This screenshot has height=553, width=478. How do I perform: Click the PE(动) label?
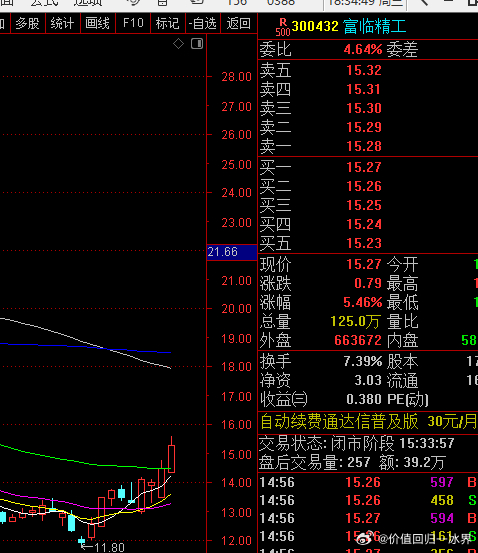pyautogui.click(x=408, y=400)
